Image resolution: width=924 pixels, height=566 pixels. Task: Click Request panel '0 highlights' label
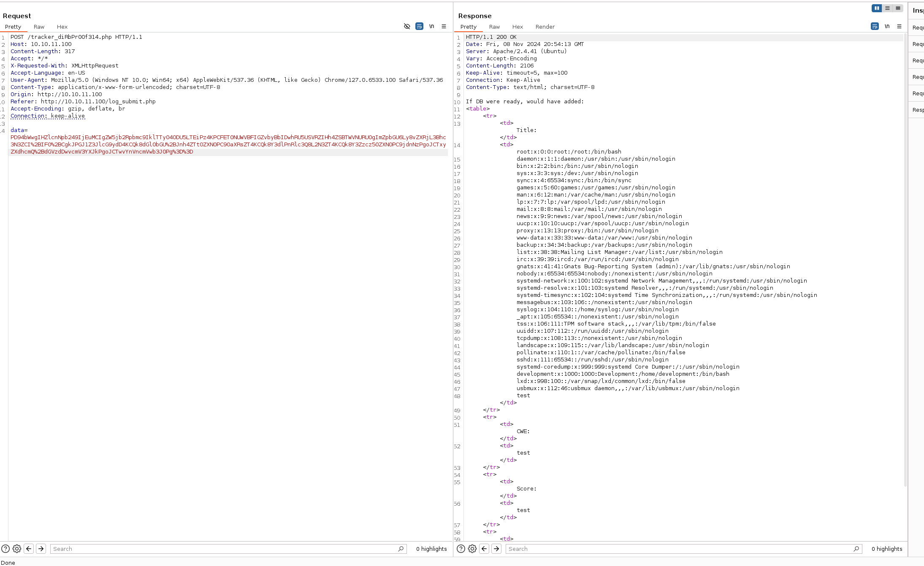click(x=431, y=549)
